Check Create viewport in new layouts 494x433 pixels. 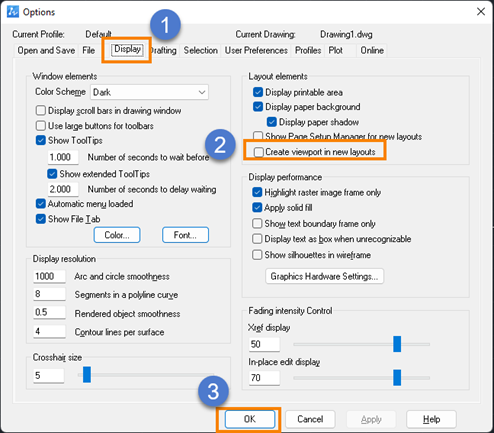[258, 152]
